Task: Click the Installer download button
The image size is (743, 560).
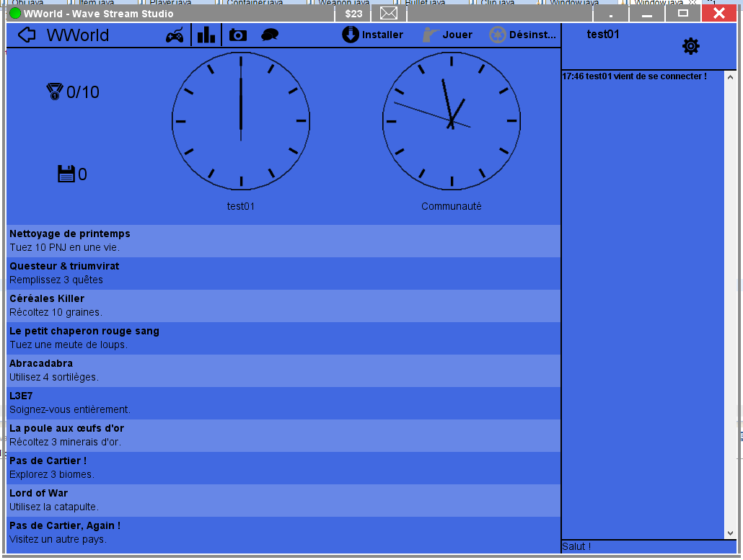Action: coord(372,35)
